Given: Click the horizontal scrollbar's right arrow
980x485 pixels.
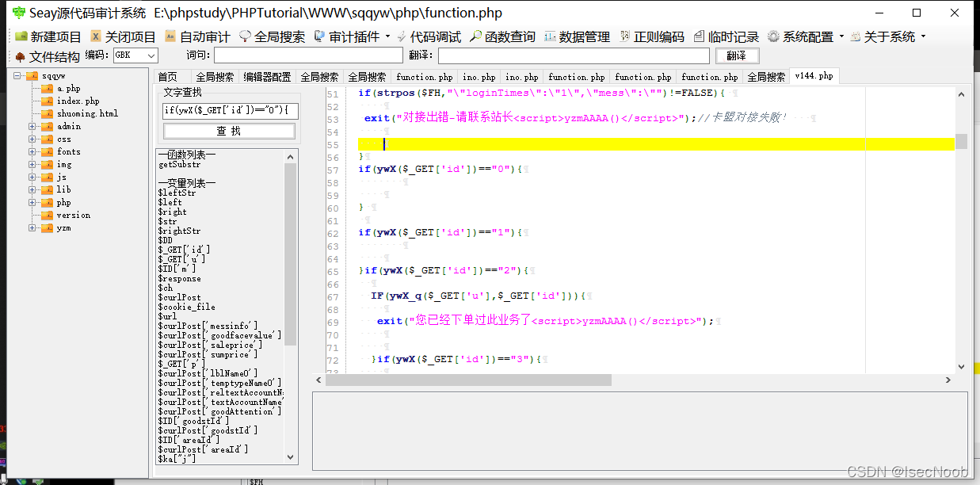Looking at the screenshot, I should [948, 380].
